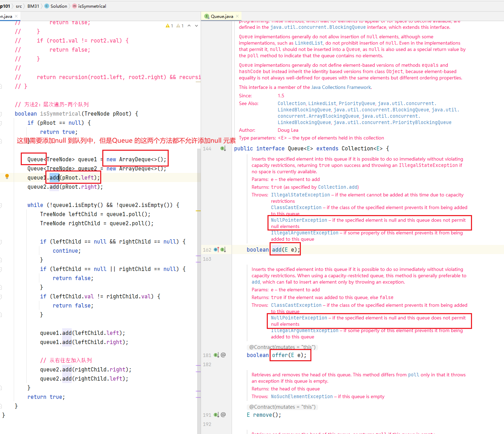The height and width of the screenshot is (434, 504).
Task: Open the java.util.concurrent.PriorityBlockingQueue link
Action: (x=392, y=122)
